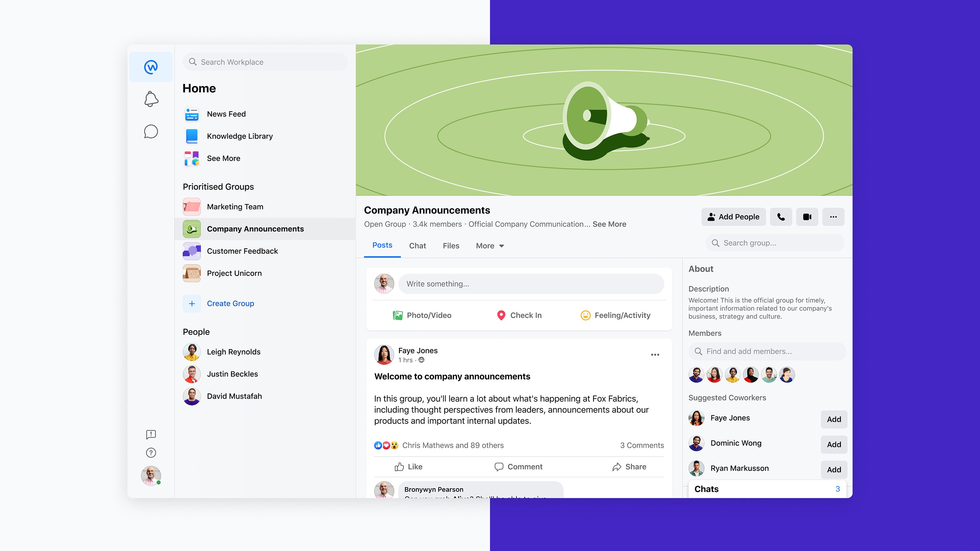Expand See More in Home menu
Viewport: 980px width, 551px height.
pos(223,158)
